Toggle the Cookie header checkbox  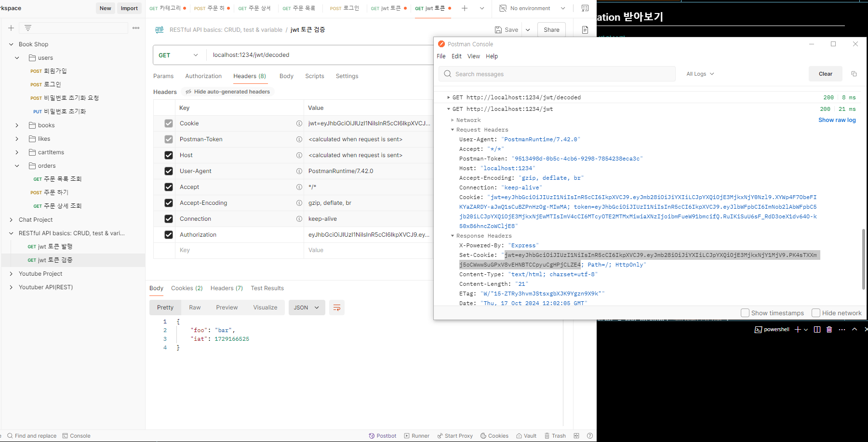(x=168, y=123)
